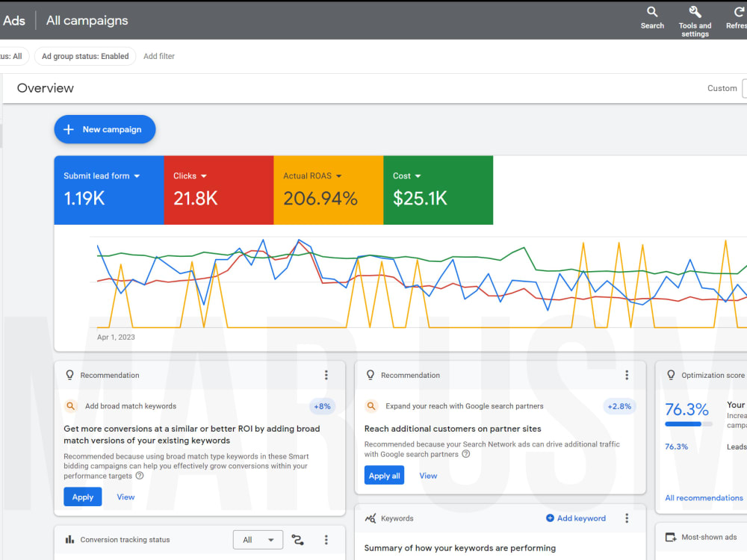747x560 pixels.
Task: Click help icon after Google search partners text
Action: pos(466,454)
